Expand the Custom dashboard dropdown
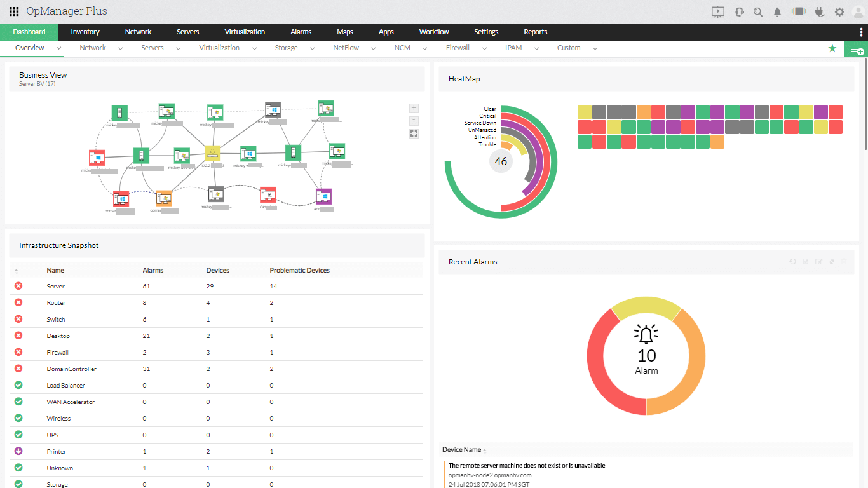The height and width of the screenshot is (488, 868). click(x=595, y=48)
